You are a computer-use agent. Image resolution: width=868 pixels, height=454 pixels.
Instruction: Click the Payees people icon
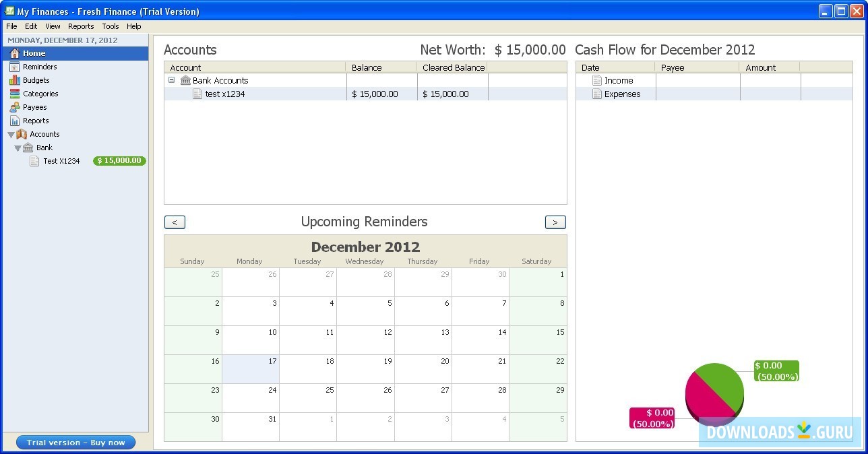15,107
